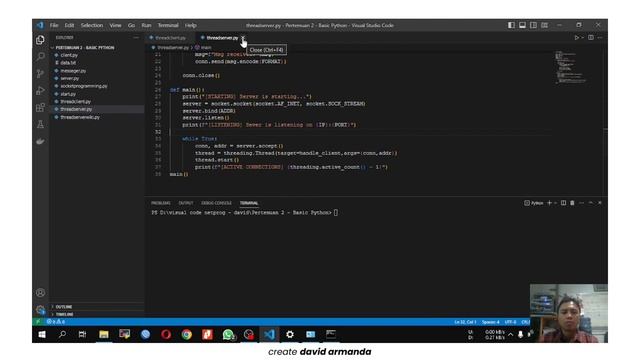640x360 pixels.
Task: Open client.py in the explorer
Action: [69, 55]
